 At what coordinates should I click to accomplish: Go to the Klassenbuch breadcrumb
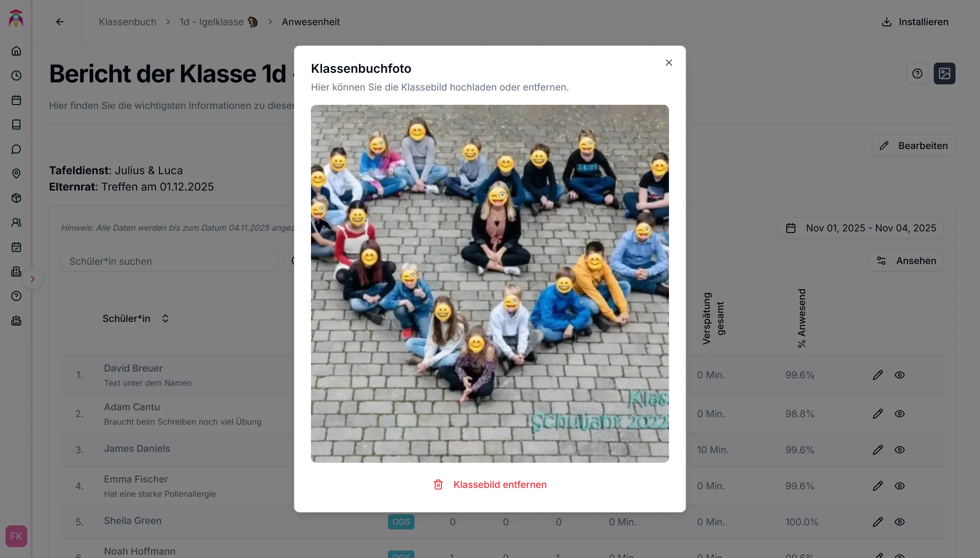(127, 22)
